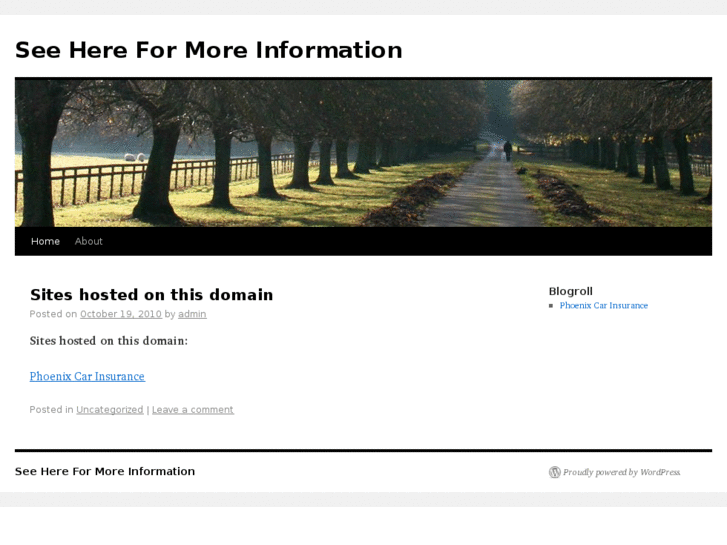
Task: Open the About menu item
Action: tap(89, 241)
